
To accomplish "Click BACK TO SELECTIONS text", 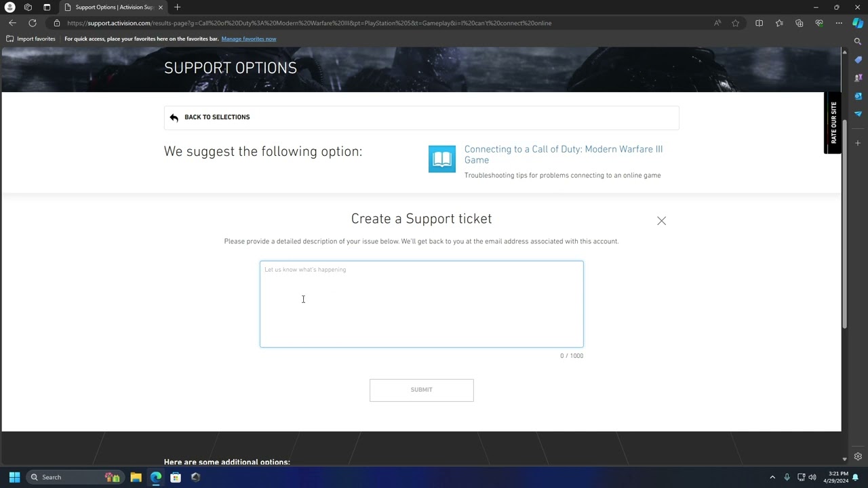I will (x=217, y=117).
